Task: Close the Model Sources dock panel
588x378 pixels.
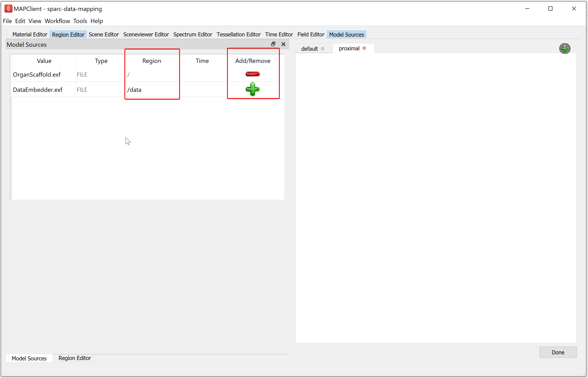Action: point(283,44)
